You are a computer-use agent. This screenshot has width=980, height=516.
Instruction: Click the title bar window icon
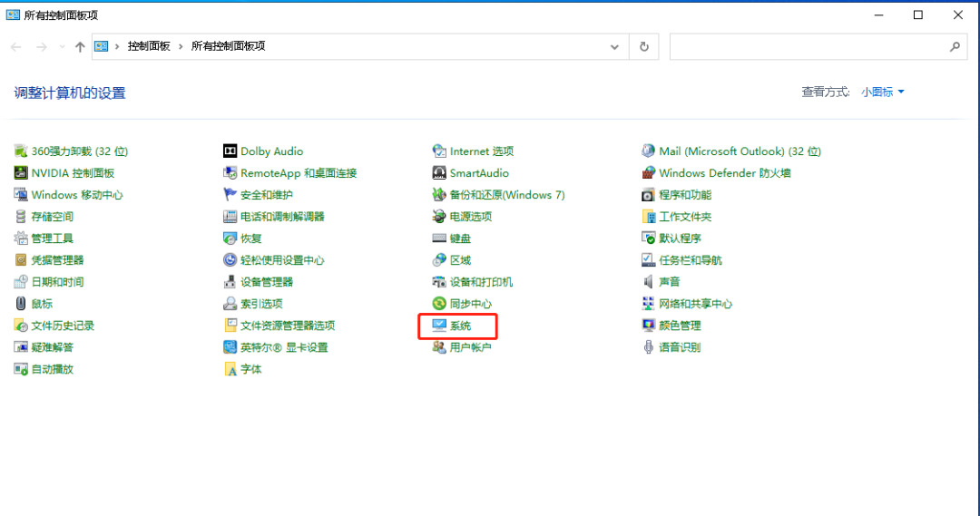[x=13, y=15]
